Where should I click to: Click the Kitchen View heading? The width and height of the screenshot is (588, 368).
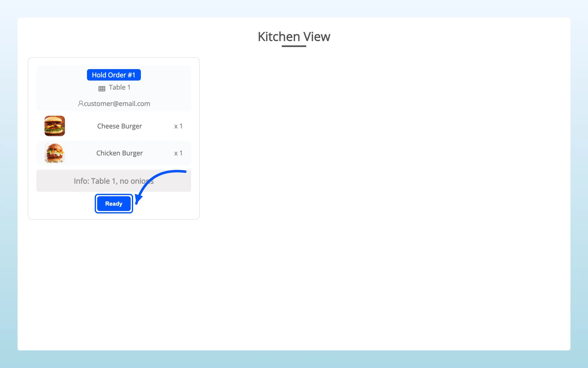click(294, 37)
